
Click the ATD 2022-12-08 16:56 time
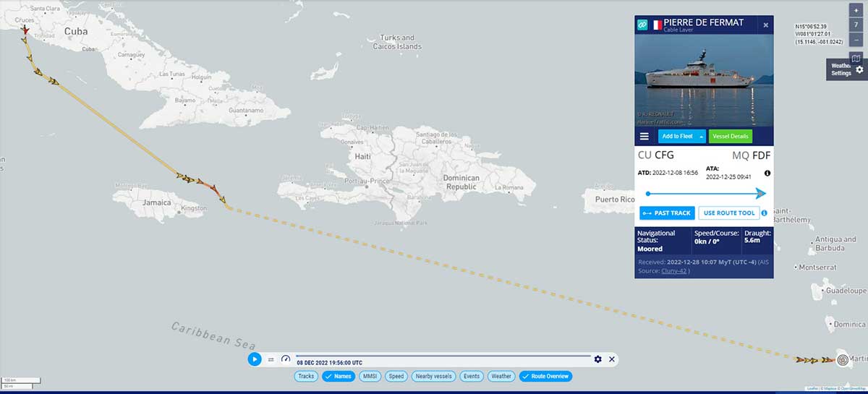(x=674, y=173)
